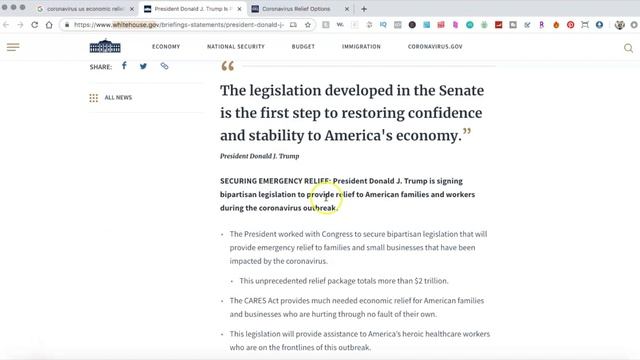Open the hamburger menu on White House site
The height and width of the screenshot is (360, 640).
pos(13,47)
